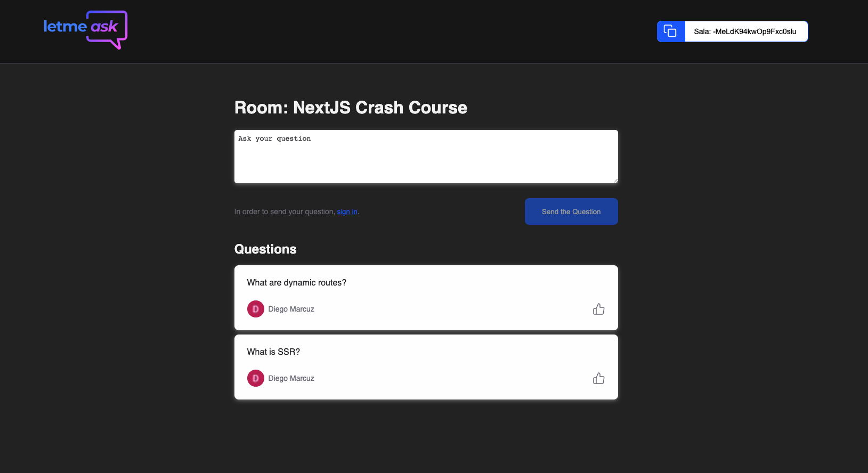Grab the textarea resize handle corner
868x473 pixels.
coord(615,181)
